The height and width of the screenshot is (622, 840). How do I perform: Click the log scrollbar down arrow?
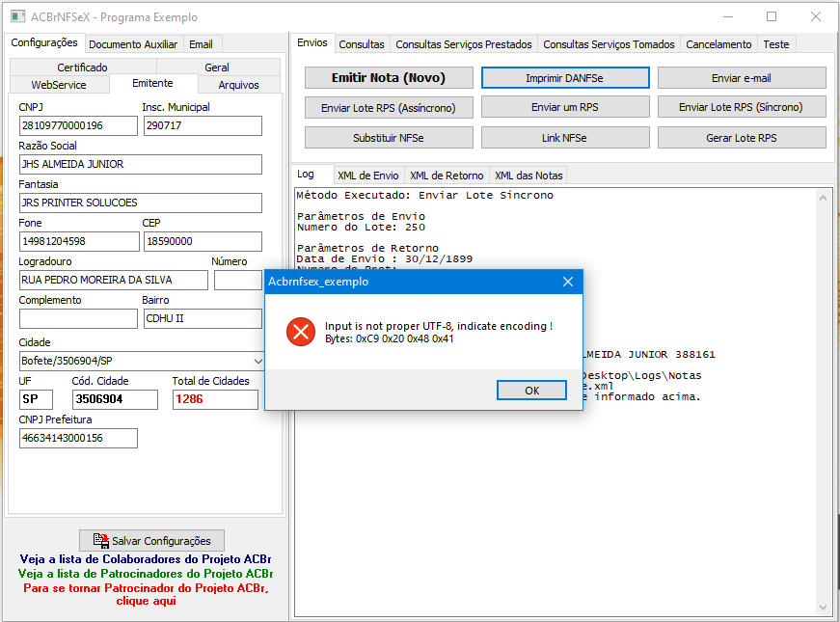[823, 607]
